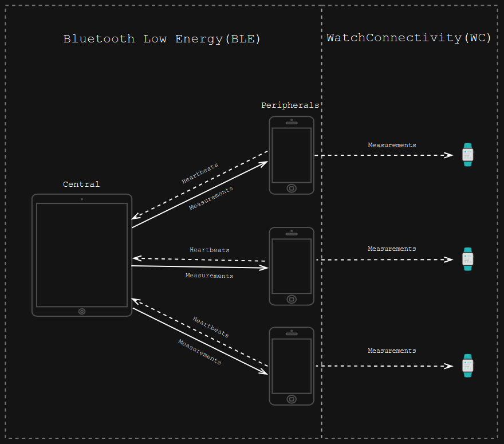Select the Measurements label under the middle solid arrow
Image resolution: width=504 pixels, height=444 pixels.
click(x=209, y=276)
